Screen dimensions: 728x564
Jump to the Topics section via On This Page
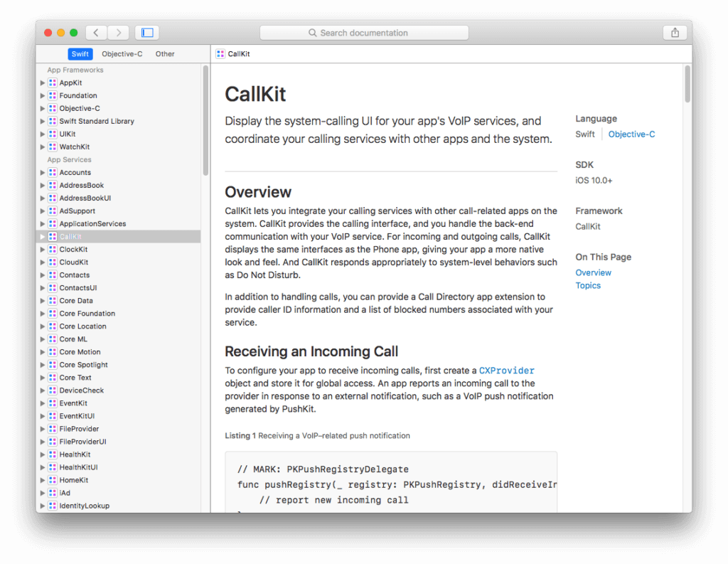coord(589,285)
